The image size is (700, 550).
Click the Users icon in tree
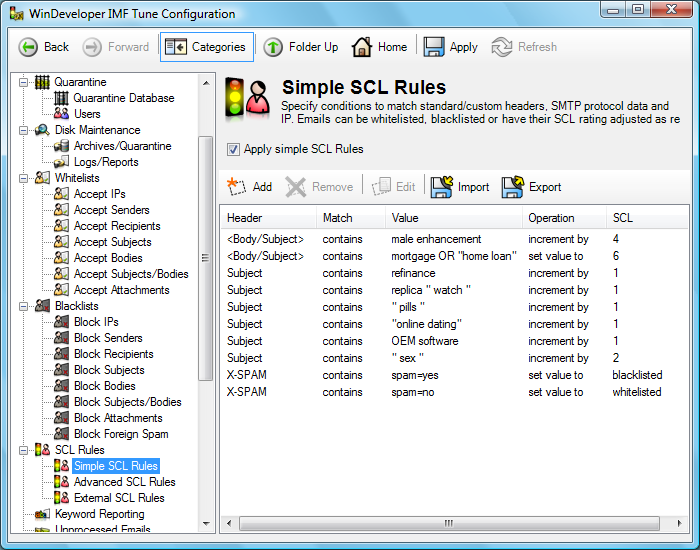pos(61,114)
